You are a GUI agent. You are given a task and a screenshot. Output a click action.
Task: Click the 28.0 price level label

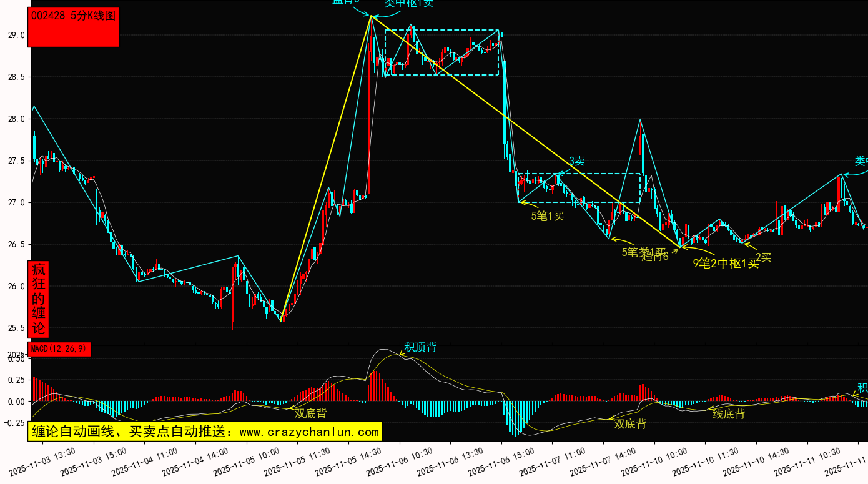tap(16, 119)
